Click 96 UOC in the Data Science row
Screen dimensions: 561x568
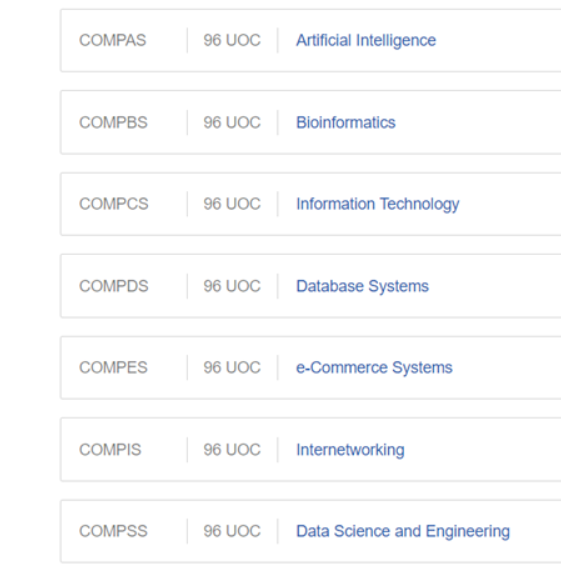(x=232, y=531)
